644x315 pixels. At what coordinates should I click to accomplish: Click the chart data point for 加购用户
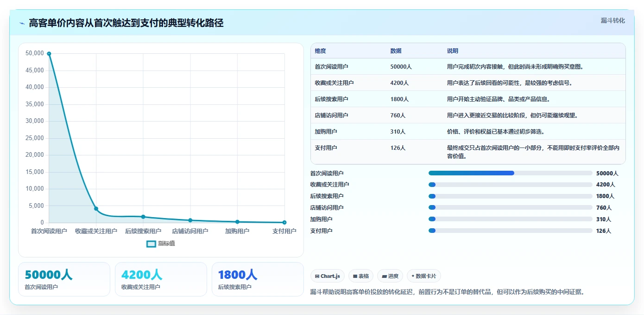[237, 222]
